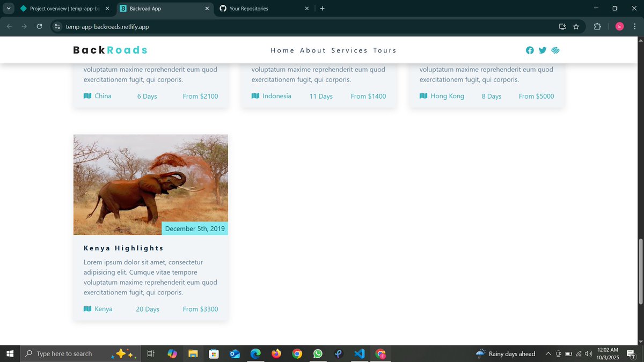644x362 pixels.
Task: Expand the tab search dropdown arrow
Action: pos(9,9)
